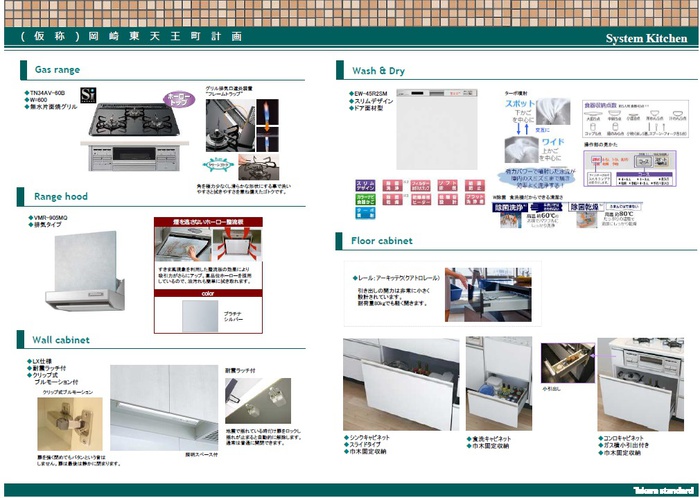Click the コース button in the operation panel diagram
700x498 pixels.
pyautogui.click(x=644, y=162)
